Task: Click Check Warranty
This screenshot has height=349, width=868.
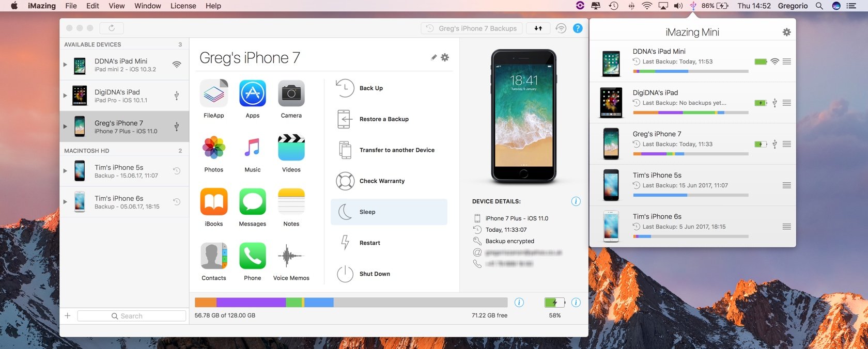Action: coord(389,181)
